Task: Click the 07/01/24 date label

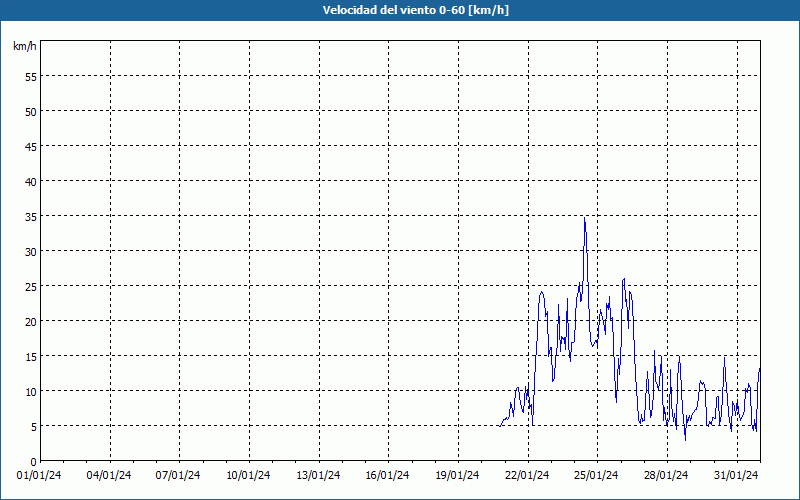Action: (x=178, y=476)
